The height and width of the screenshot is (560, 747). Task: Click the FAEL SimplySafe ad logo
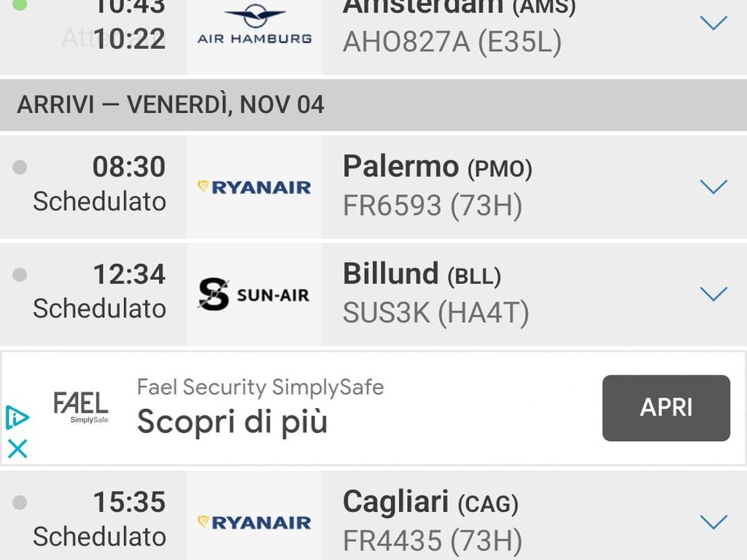click(81, 406)
